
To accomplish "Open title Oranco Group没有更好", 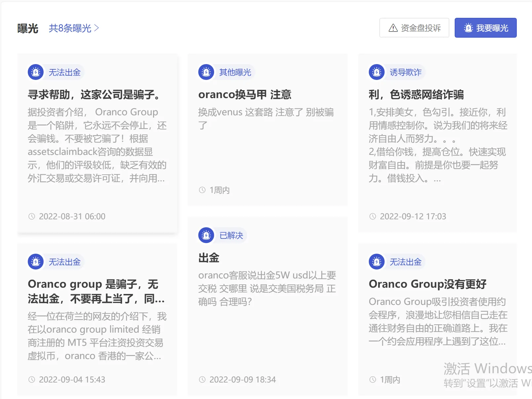I will pos(428,284).
